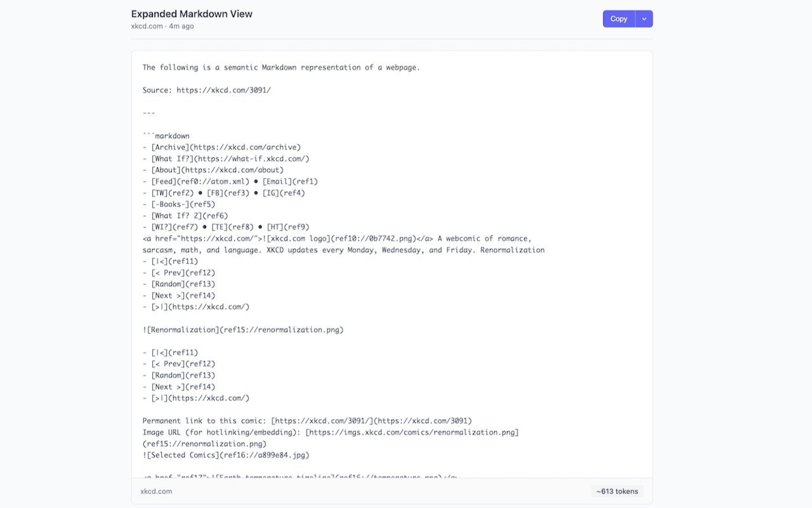Click the 'Permanent link to this comic' line
The height and width of the screenshot is (508, 812).
coord(307,421)
